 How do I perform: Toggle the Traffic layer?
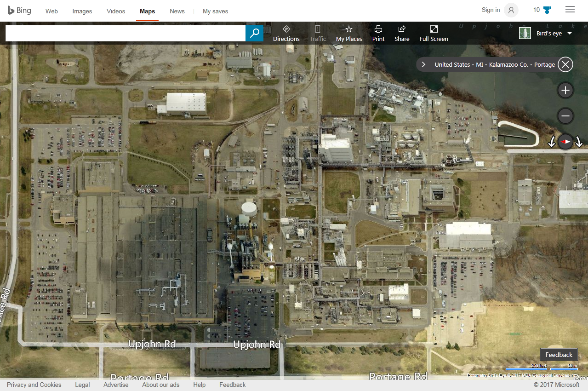(x=317, y=34)
